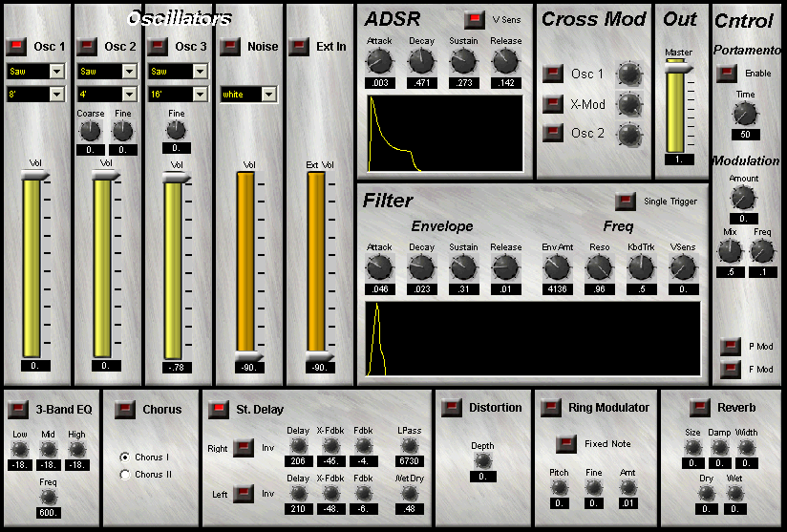
Task: Toggle the P Mod button
Action: click(x=731, y=346)
